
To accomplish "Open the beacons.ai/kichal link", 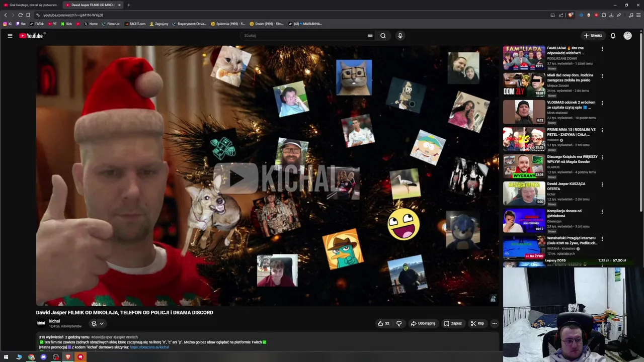I will point(149,347).
